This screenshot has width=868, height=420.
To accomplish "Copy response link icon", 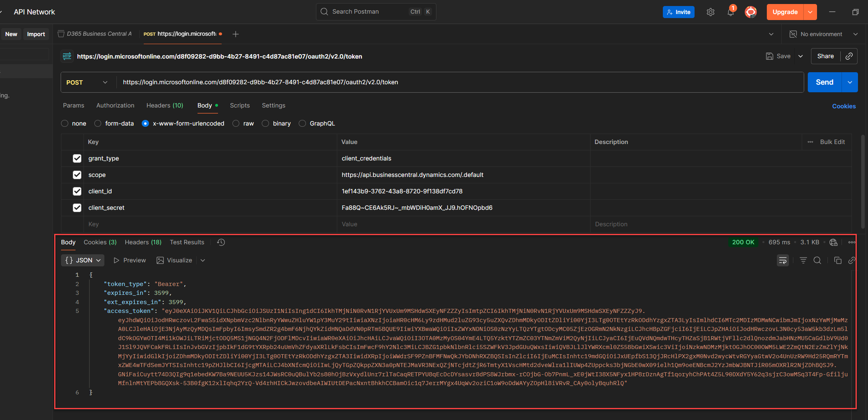I will (x=852, y=260).
